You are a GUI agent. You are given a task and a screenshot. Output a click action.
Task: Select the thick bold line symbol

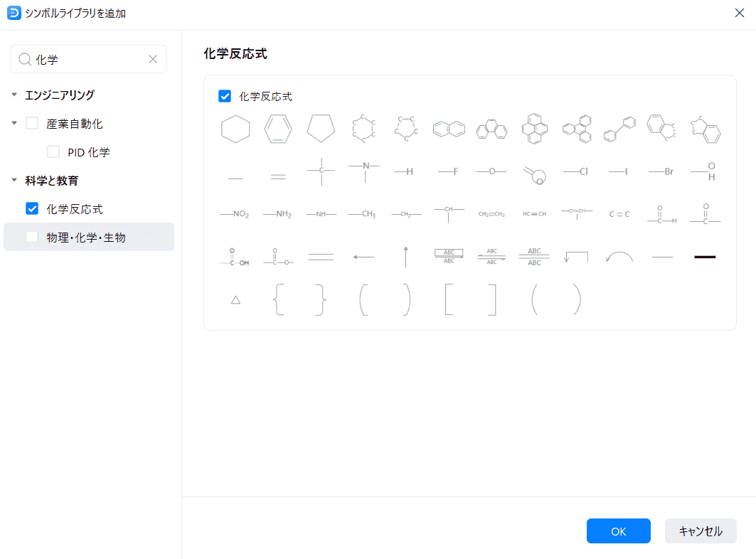705,257
